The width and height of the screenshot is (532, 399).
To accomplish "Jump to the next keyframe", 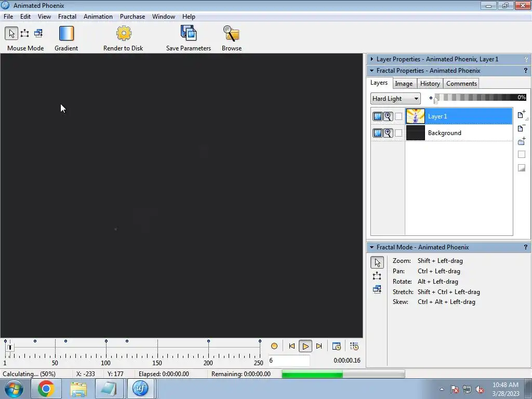I will point(319,346).
